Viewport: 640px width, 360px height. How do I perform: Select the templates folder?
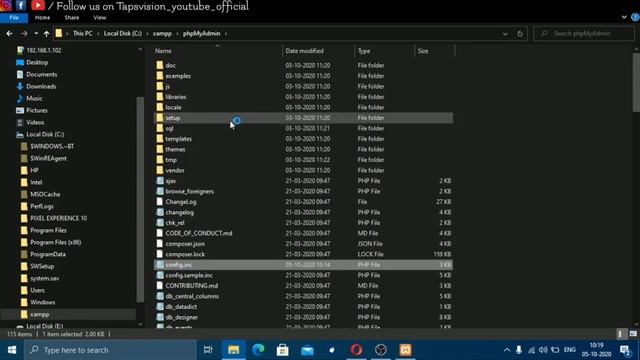pos(303,139)
